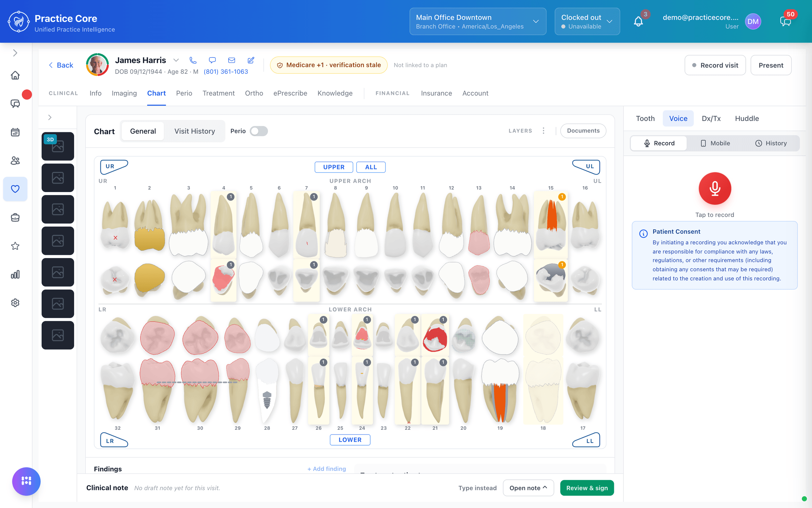Open the sidebar chat messages icon
812x508 pixels.
15,103
